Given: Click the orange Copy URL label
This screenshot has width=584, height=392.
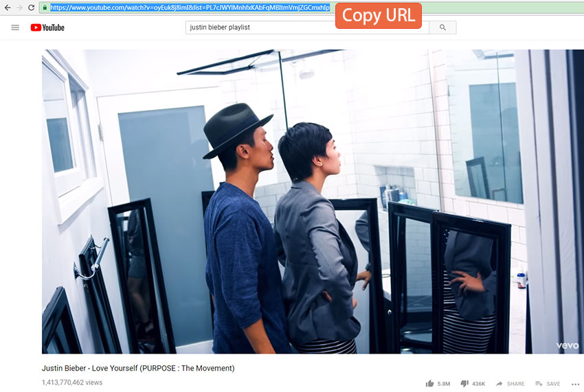Looking at the screenshot, I should tap(379, 15).
